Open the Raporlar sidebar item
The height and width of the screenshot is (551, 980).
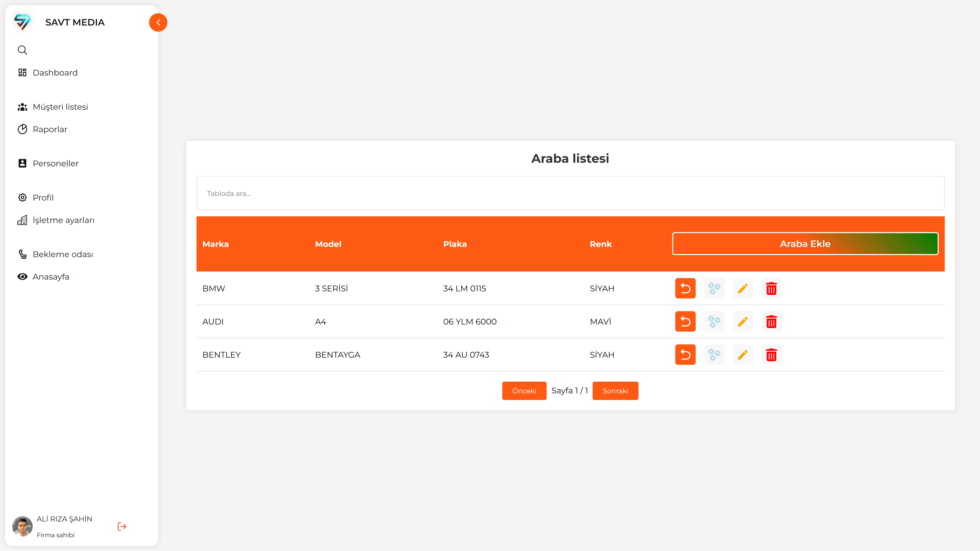[50, 129]
